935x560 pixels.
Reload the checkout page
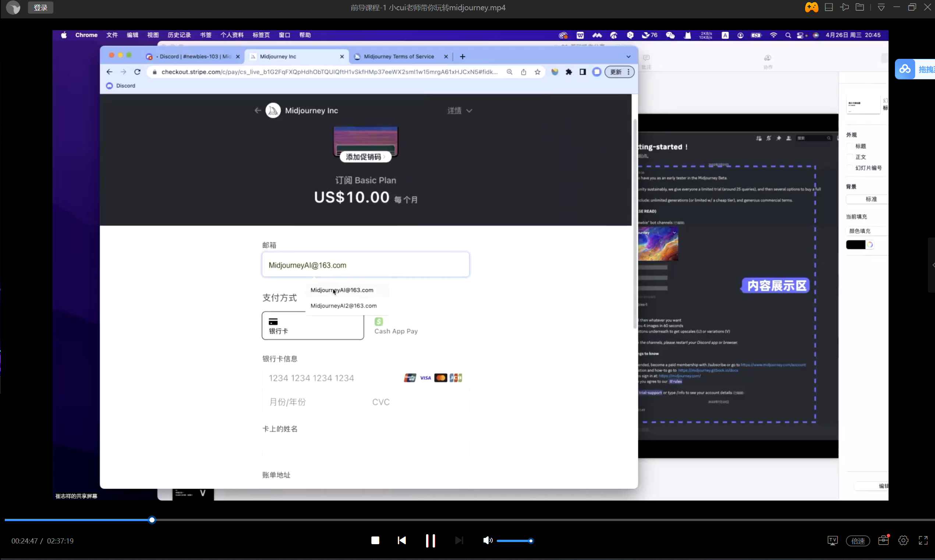pos(137,72)
